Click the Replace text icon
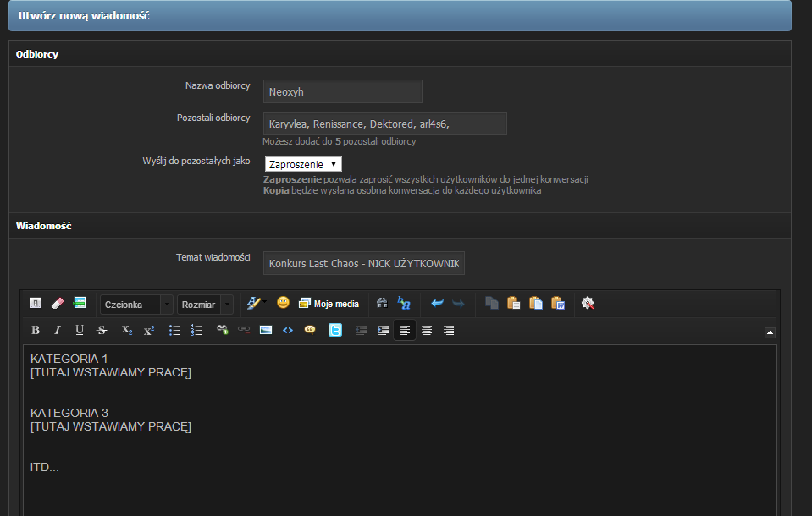Viewport: 812px width, 516px height. tap(404, 304)
